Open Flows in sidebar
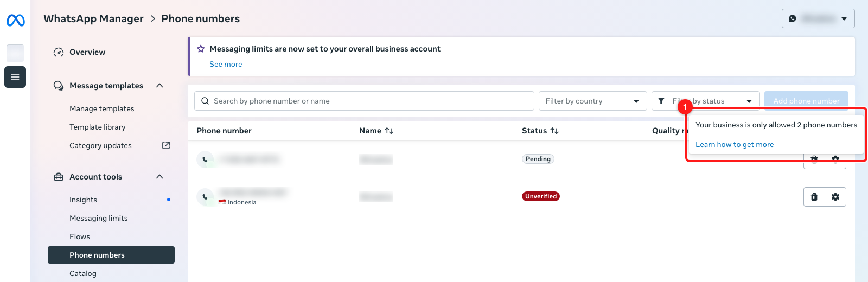The width and height of the screenshot is (868, 282). (x=80, y=236)
